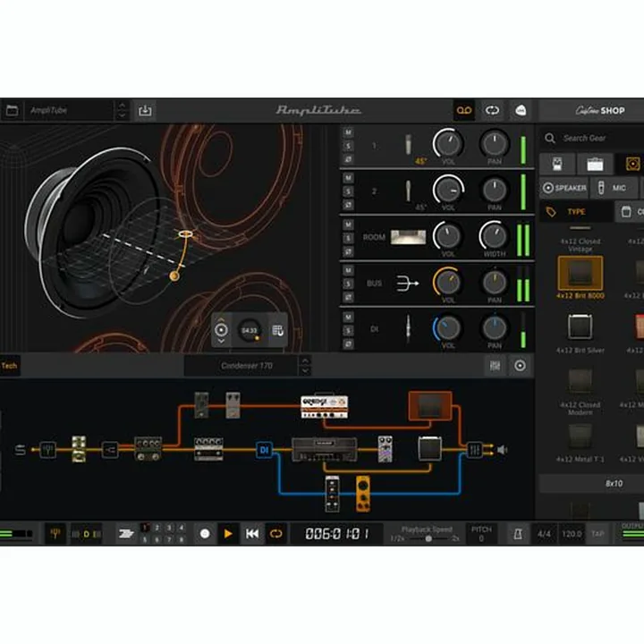Show stomp pedals category in gear browser
The height and width of the screenshot is (644, 644).
coord(557,164)
